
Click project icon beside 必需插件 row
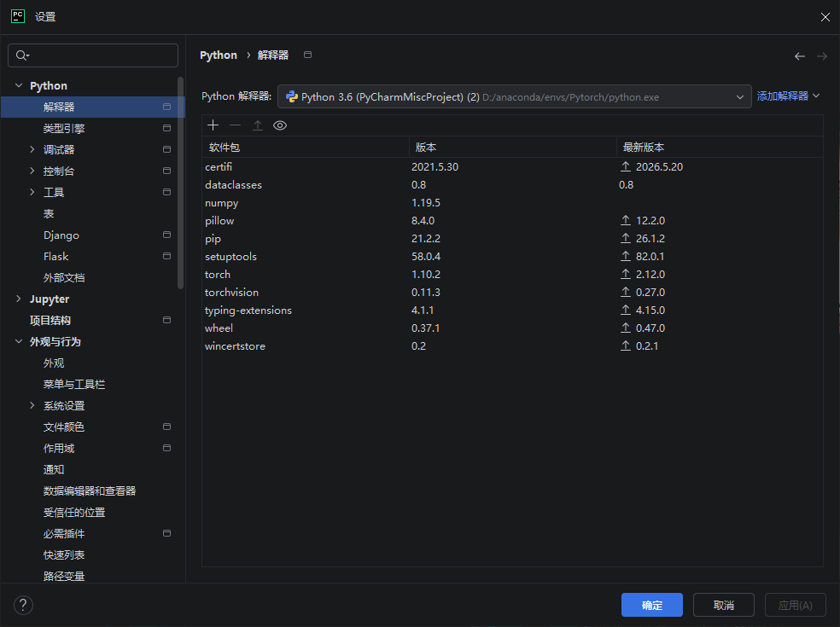tap(167, 533)
